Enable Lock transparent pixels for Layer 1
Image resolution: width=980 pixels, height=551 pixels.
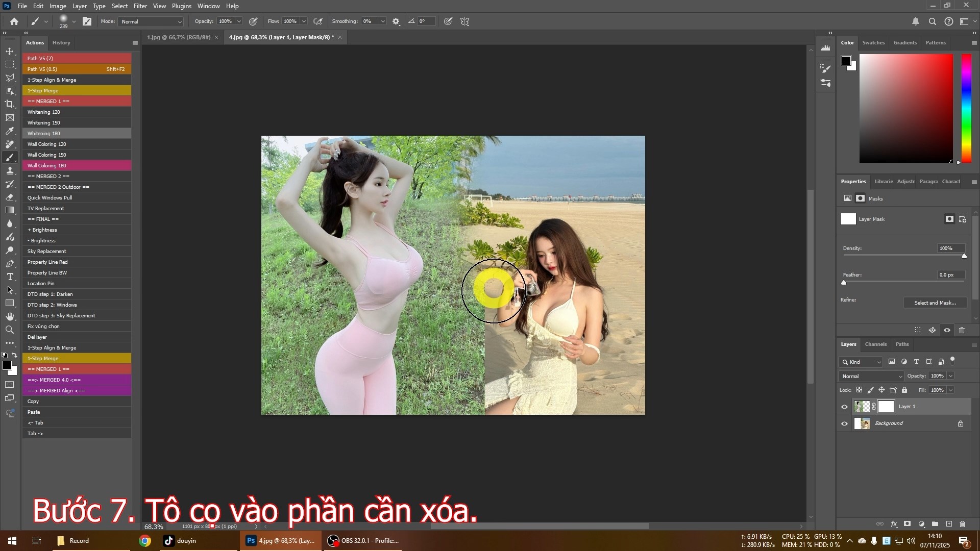click(860, 390)
